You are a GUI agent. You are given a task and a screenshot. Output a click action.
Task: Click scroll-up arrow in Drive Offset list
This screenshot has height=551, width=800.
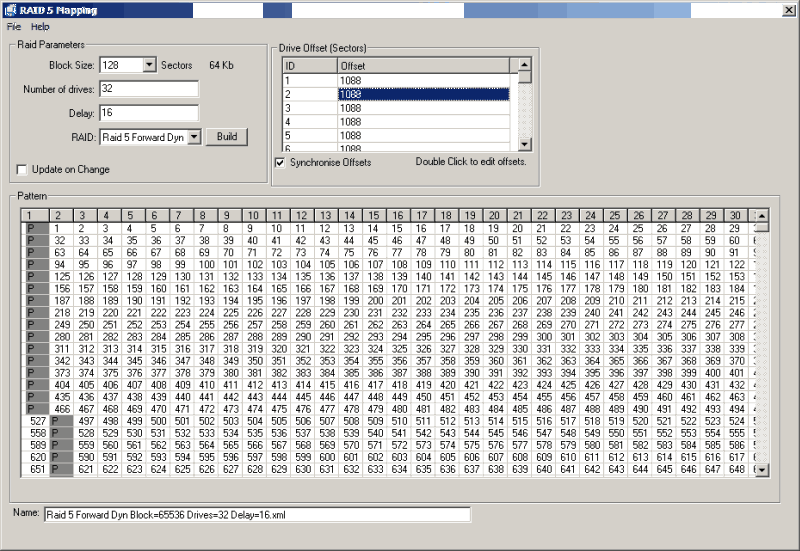(524, 64)
